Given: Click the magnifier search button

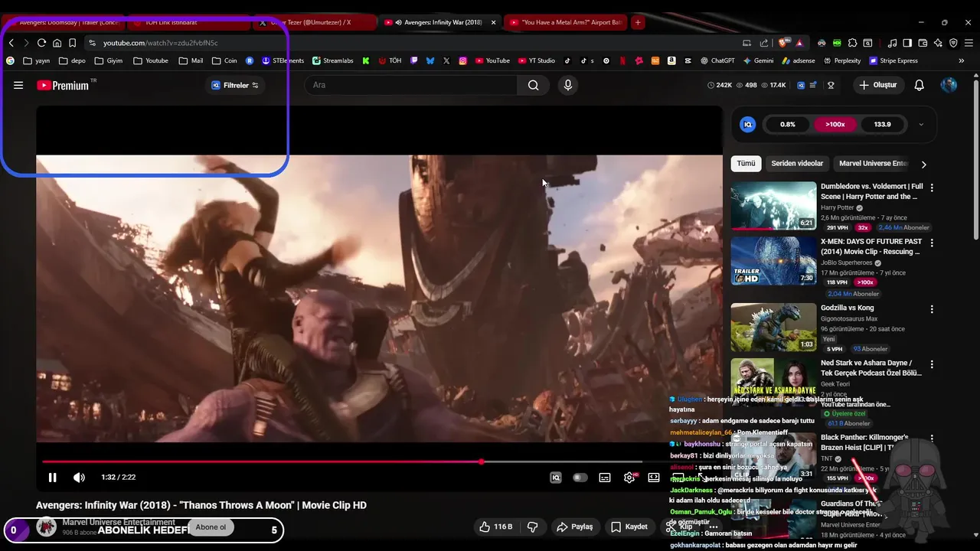Looking at the screenshot, I should [x=533, y=85].
